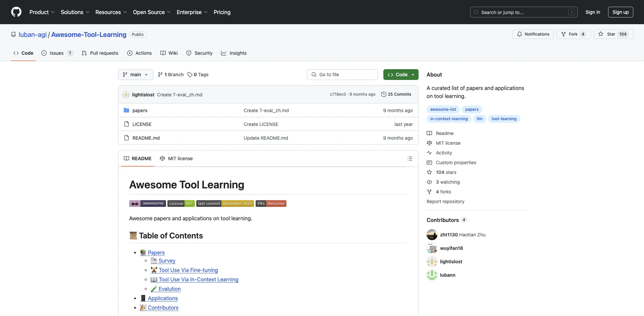This screenshot has width=644, height=316.
Task: Open the main branch selector
Action: point(136,75)
